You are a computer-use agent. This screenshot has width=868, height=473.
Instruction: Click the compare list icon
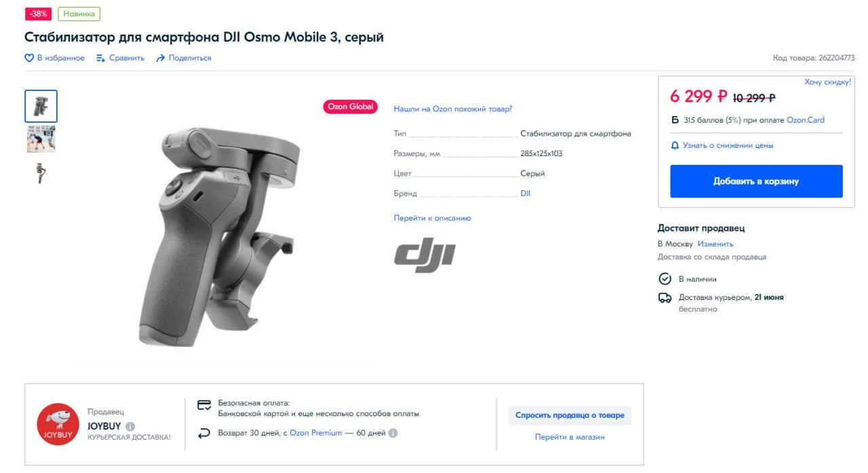(100, 58)
